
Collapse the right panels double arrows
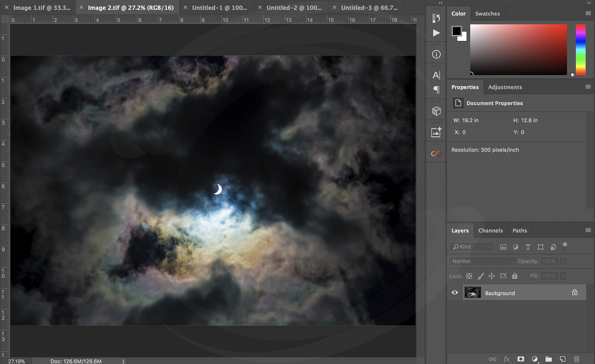pos(589,3)
